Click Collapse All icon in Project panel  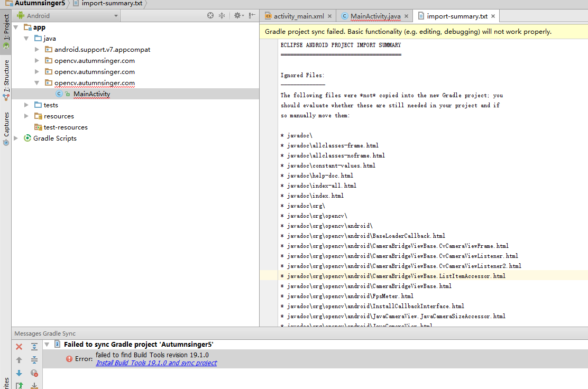(222, 16)
